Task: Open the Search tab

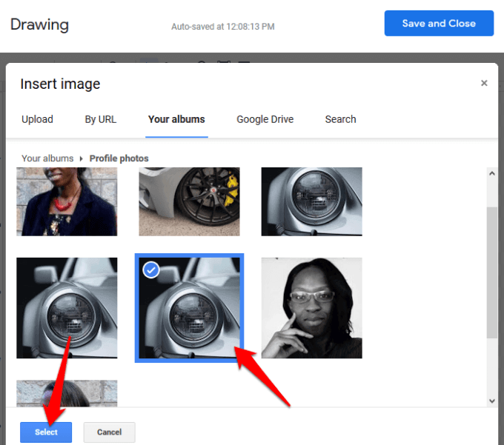Action: click(340, 119)
